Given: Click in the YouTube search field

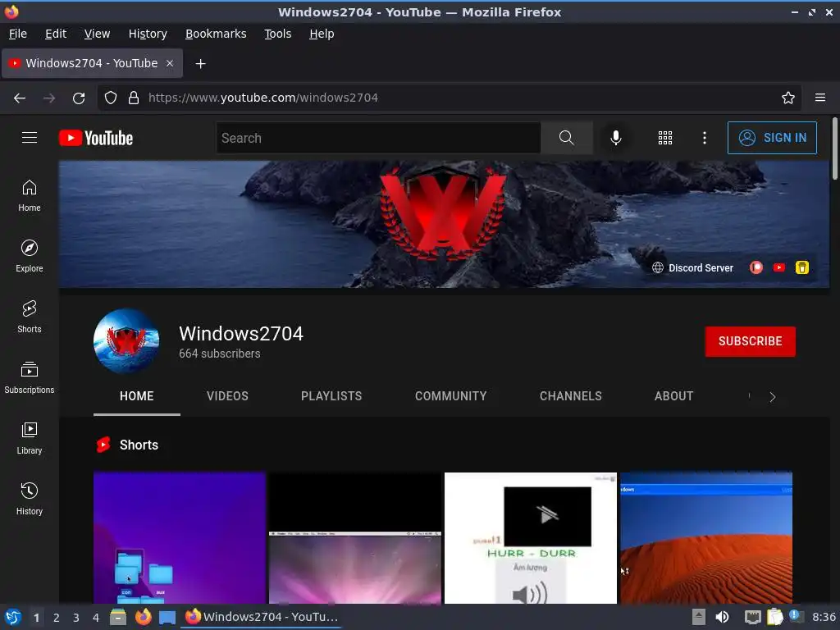Looking at the screenshot, I should pos(378,138).
